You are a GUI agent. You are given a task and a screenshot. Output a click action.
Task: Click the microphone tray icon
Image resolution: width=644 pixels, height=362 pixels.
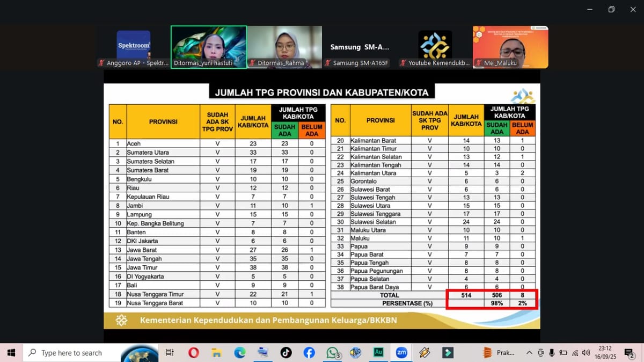click(x=552, y=353)
